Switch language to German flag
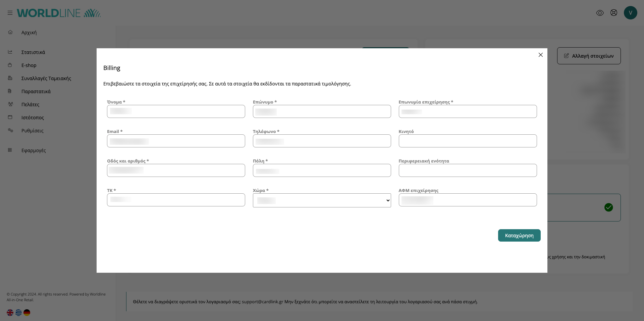 click(x=27, y=313)
